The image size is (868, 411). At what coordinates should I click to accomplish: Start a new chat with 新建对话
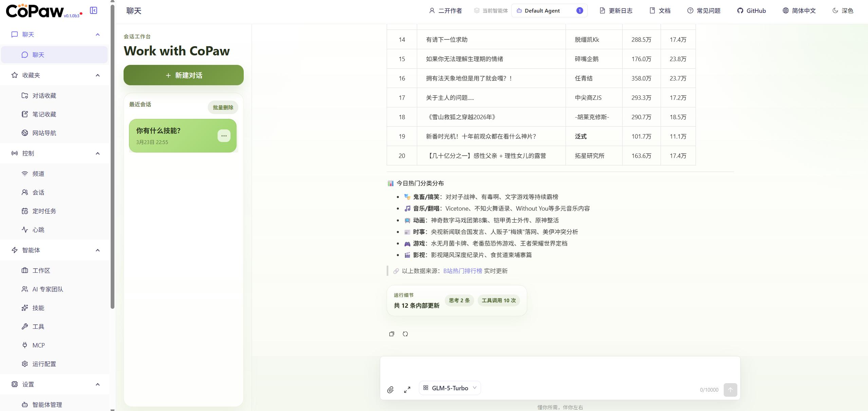tap(183, 75)
